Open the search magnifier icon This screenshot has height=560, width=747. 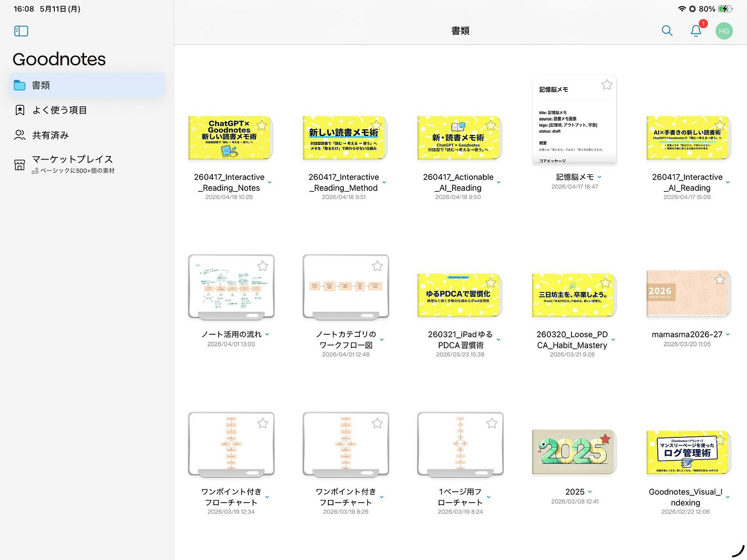tap(667, 31)
